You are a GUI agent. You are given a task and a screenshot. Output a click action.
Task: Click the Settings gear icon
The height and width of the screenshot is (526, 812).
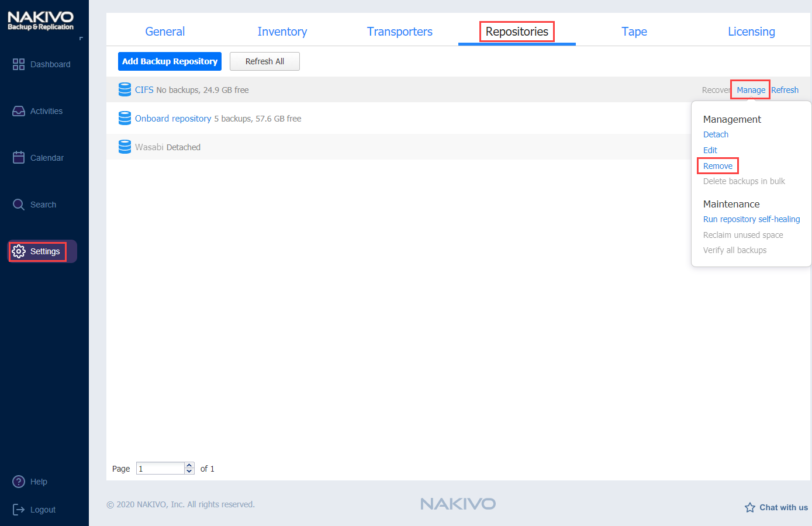[19, 251]
